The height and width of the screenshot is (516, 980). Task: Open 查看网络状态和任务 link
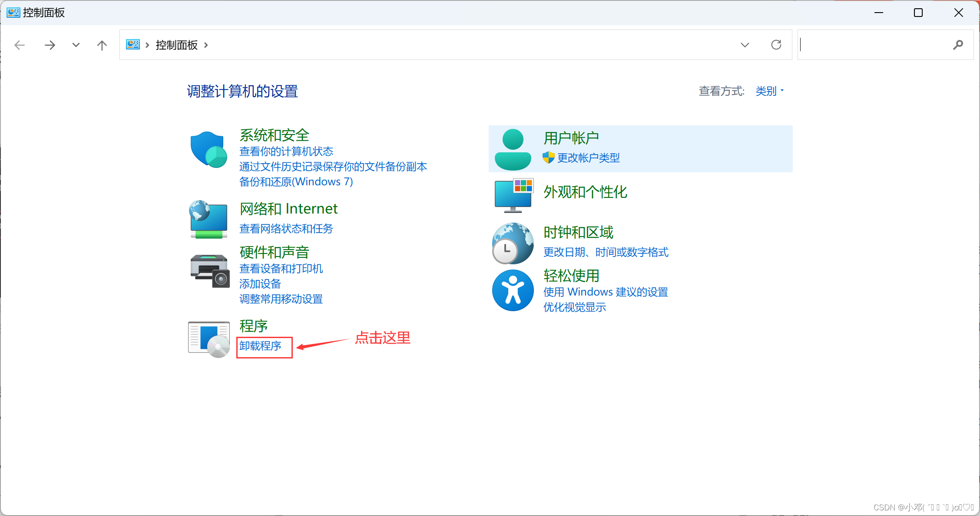tap(286, 228)
